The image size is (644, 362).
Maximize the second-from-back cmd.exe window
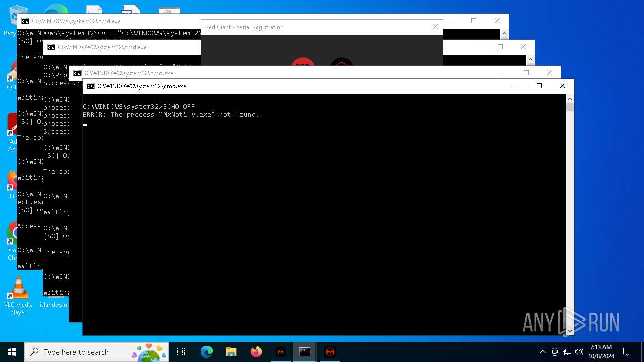500,47
